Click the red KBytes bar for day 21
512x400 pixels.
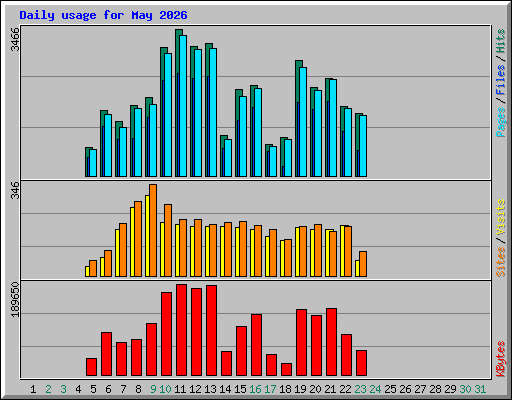point(332,342)
